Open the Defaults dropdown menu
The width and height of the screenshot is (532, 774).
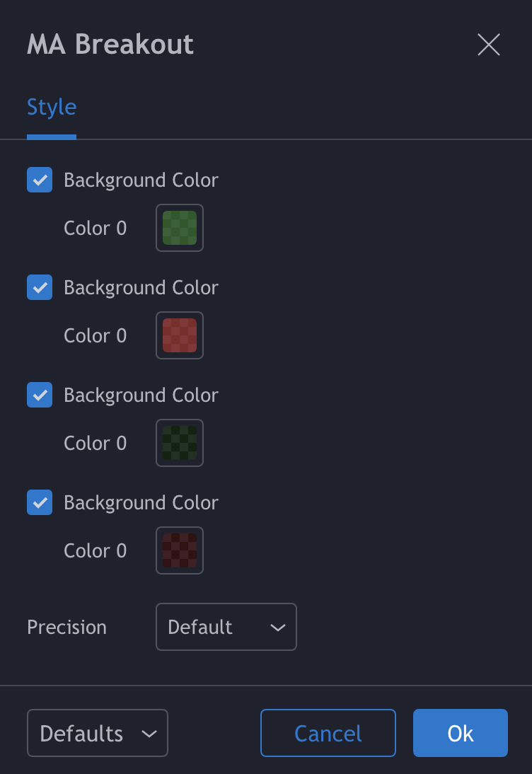pyautogui.click(x=98, y=734)
